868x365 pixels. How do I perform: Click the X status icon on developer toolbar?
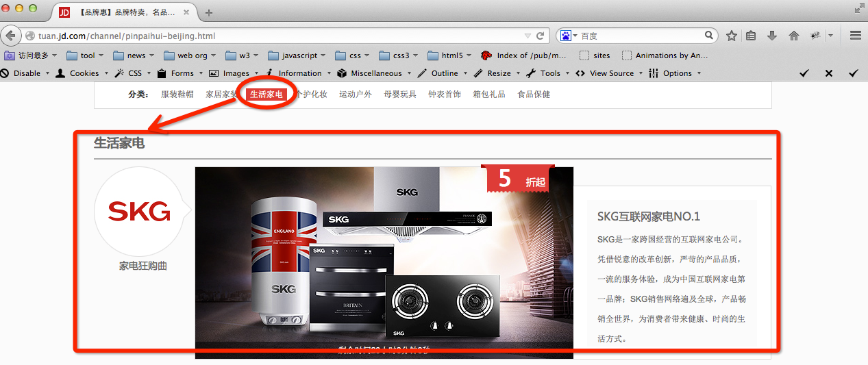click(x=829, y=73)
